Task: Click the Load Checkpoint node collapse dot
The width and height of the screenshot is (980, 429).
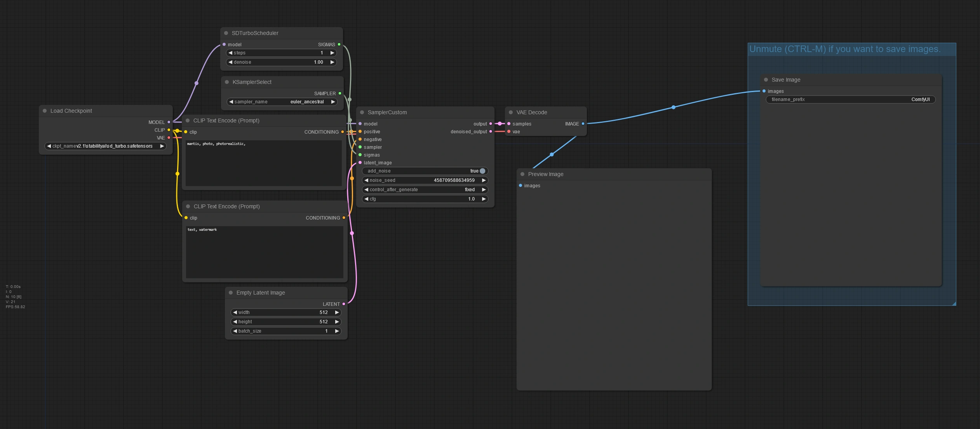Action: click(x=45, y=111)
